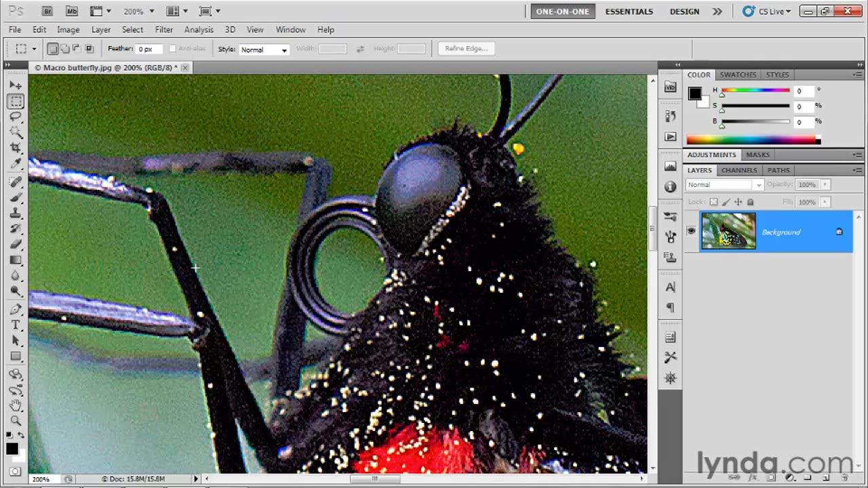This screenshot has height=488, width=868.
Task: Open the layer blend mode dropdown
Action: point(725,184)
